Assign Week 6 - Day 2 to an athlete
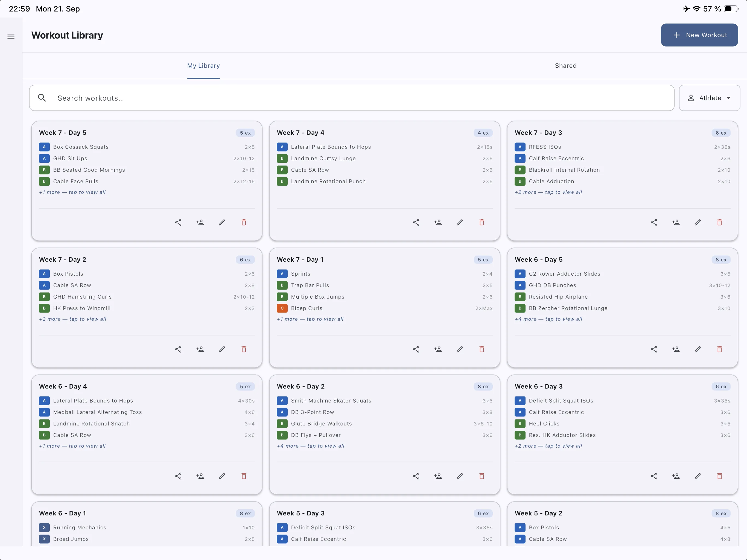Viewport: 747px width, 560px height. pyautogui.click(x=438, y=476)
